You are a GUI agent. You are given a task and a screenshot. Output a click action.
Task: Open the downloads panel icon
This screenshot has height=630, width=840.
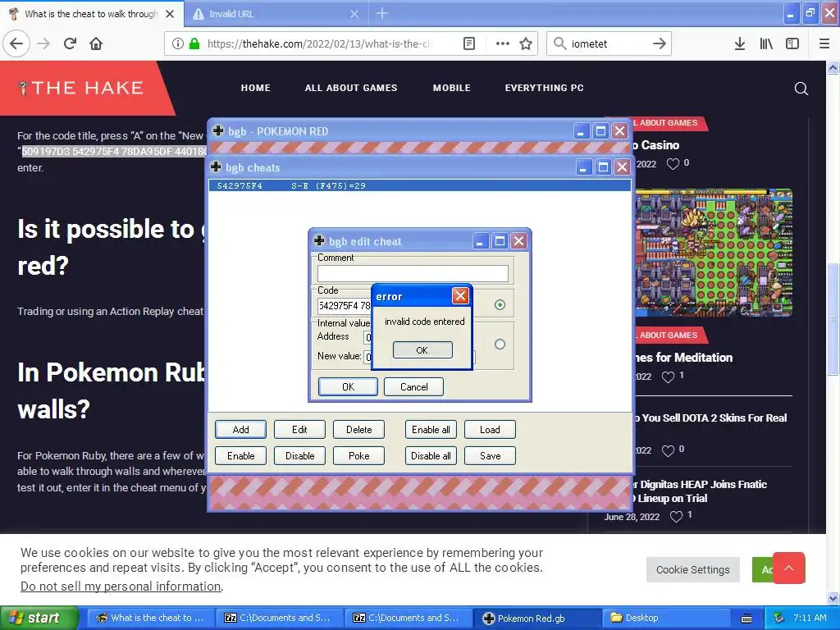point(740,43)
